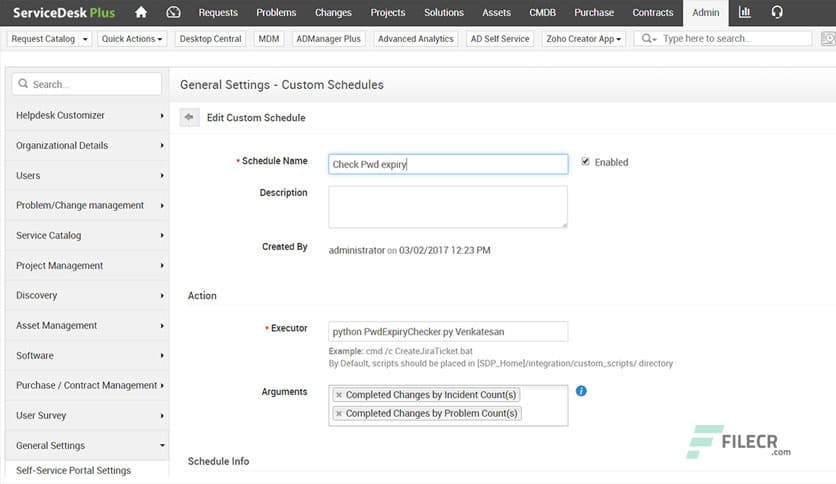Open the Contracts tab
The image size is (836, 484).
tap(653, 12)
